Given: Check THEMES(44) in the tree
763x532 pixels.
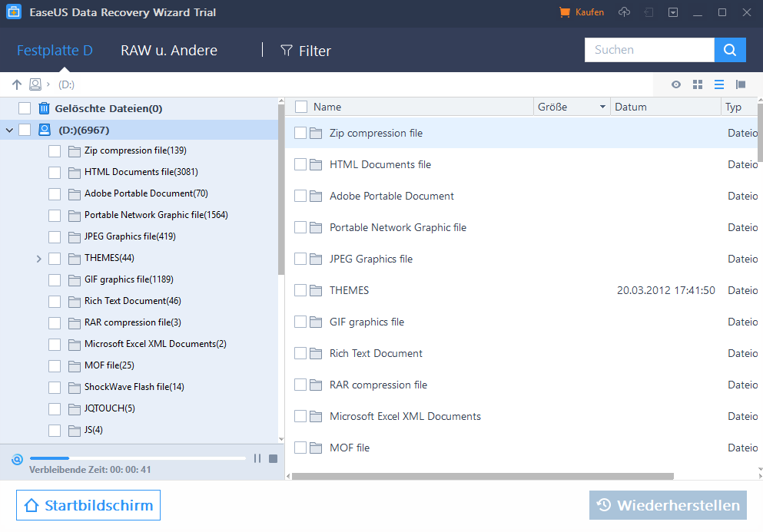Looking at the screenshot, I should tap(55, 258).
